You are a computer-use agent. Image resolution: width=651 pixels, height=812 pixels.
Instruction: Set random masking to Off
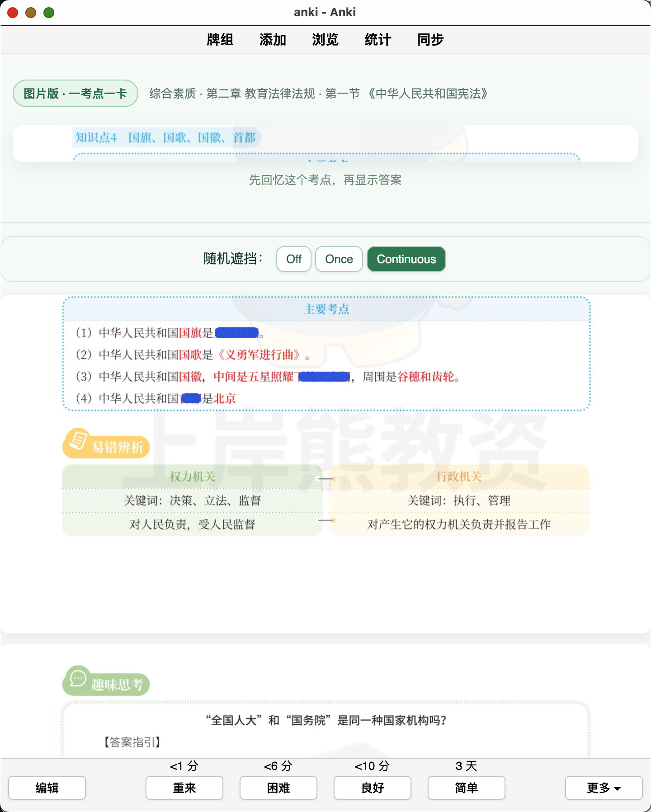tap(294, 259)
